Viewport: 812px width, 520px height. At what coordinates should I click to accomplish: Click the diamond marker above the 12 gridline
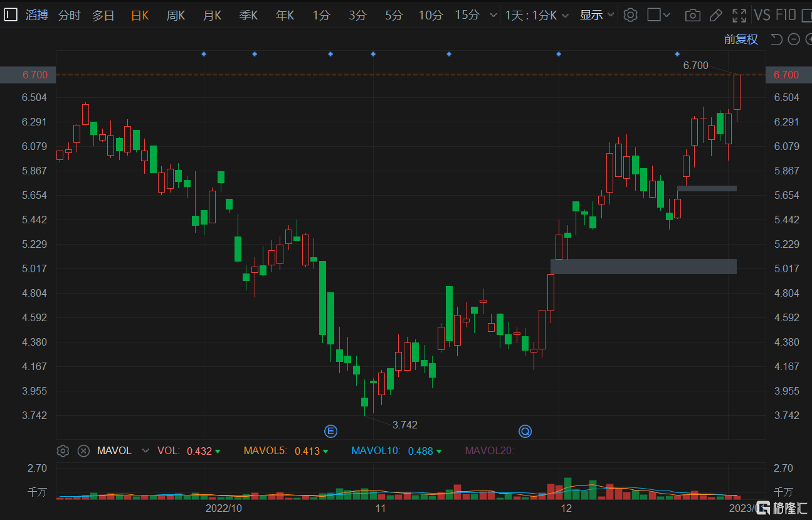559,55
